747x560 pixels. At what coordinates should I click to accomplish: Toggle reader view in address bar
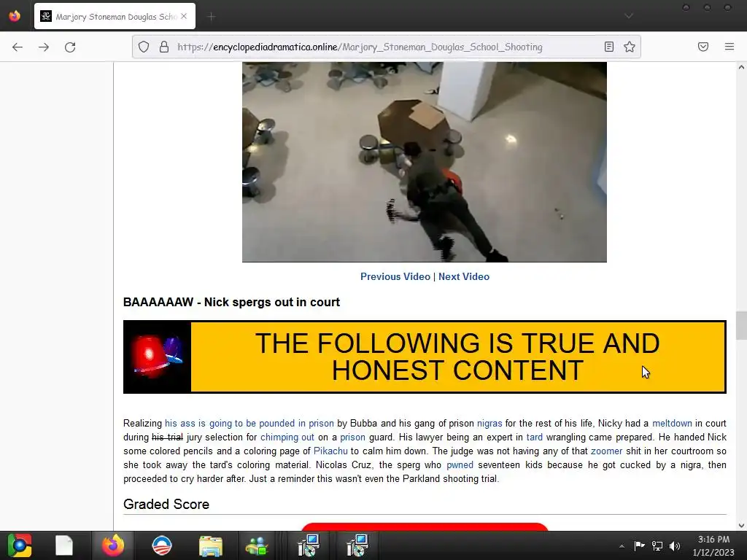pos(609,47)
